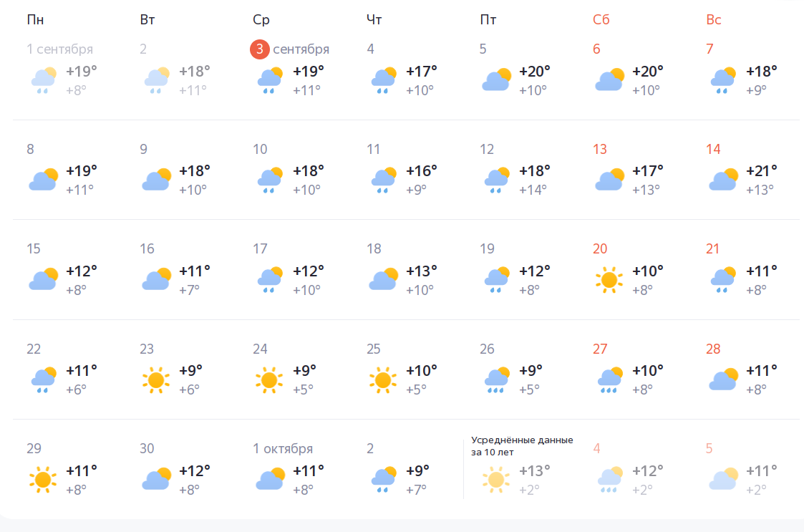Click the Вс weekday column header
The width and height of the screenshot is (804, 532).
(x=714, y=20)
